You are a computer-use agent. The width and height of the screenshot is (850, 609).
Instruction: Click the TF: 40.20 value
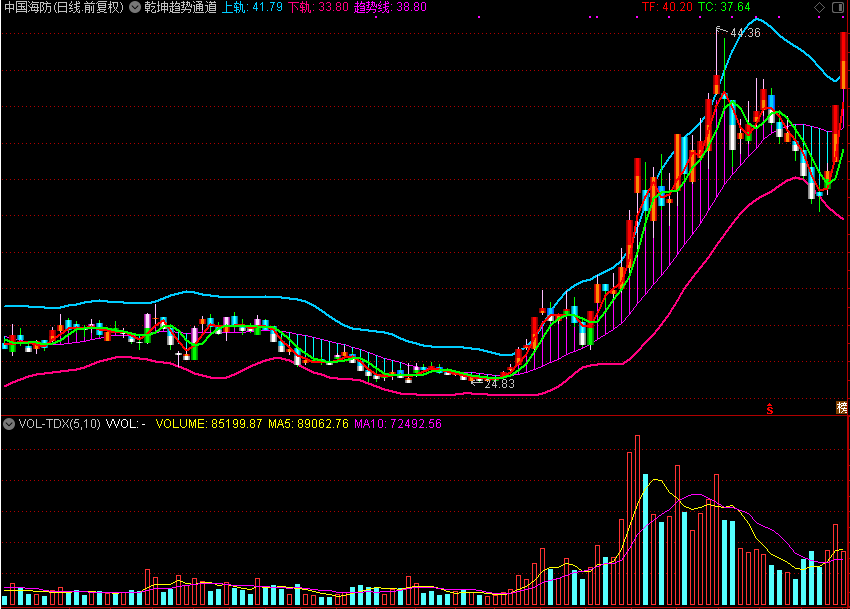(667, 7)
